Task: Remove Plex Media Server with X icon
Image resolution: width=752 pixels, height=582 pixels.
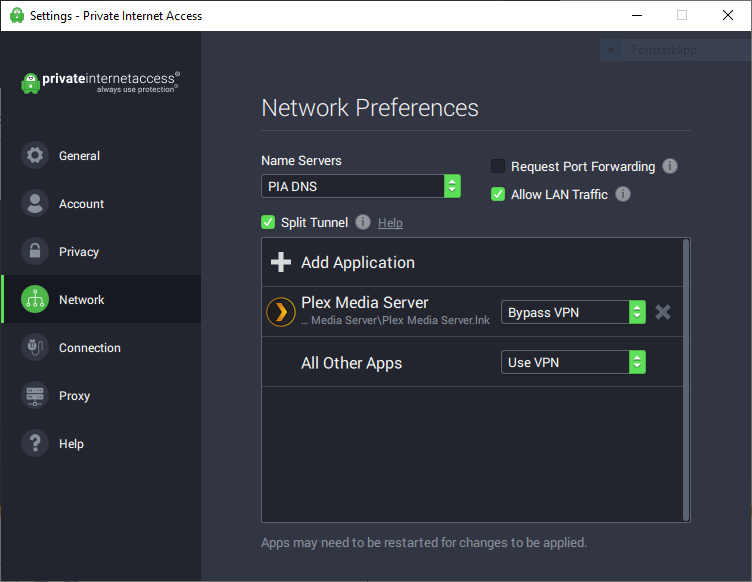Action: pyautogui.click(x=663, y=312)
